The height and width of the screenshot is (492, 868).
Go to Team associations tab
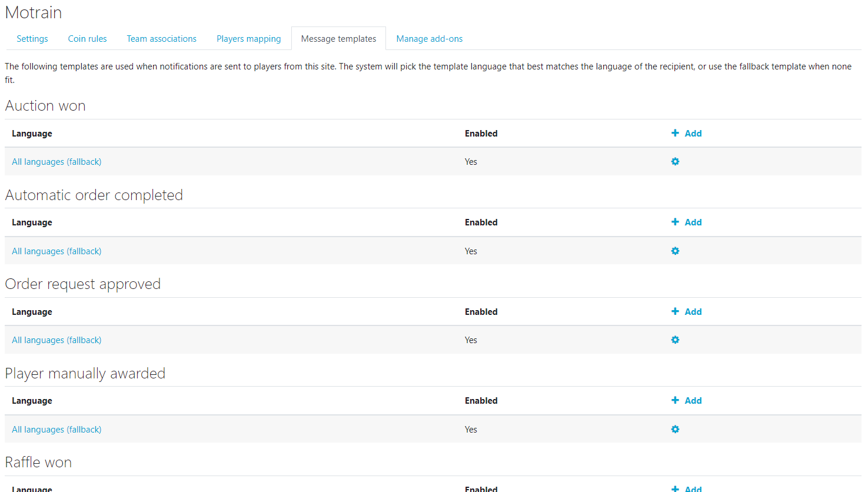(162, 39)
